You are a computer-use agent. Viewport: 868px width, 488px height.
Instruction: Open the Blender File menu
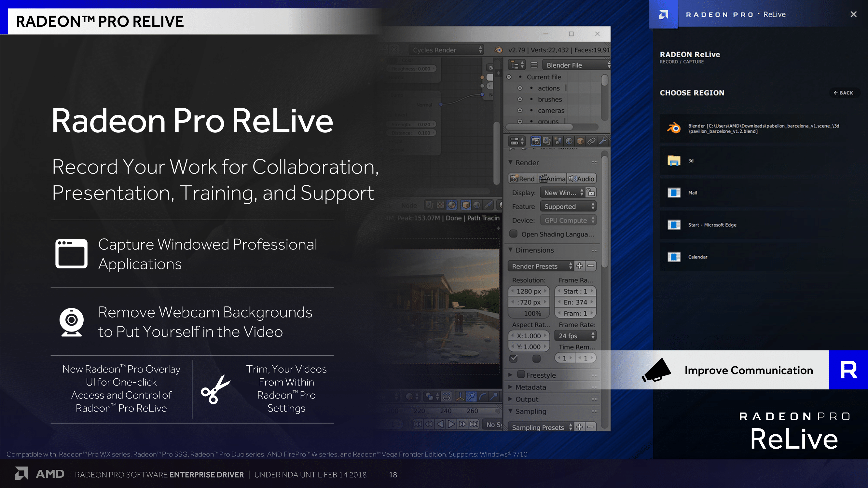click(x=566, y=64)
